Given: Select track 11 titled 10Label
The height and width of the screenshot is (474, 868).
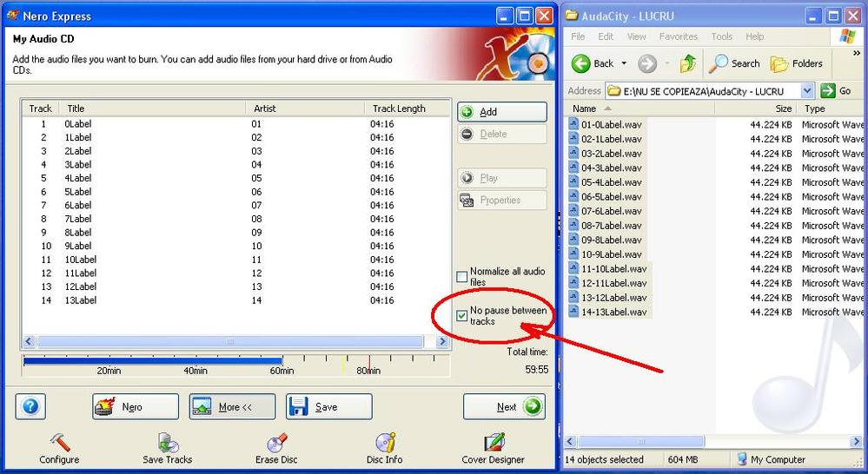Looking at the screenshot, I should [236, 260].
